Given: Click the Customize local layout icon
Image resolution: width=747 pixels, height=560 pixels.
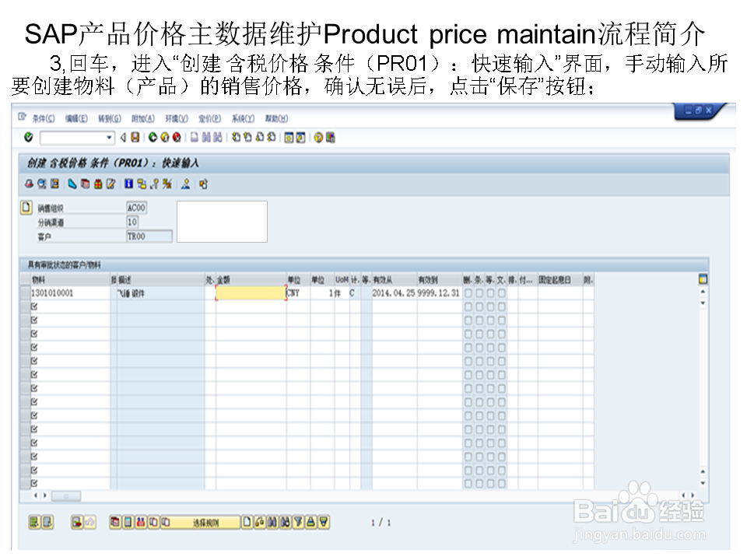Looking at the screenshot, I should pyautogui.click(x=330, y=138).
